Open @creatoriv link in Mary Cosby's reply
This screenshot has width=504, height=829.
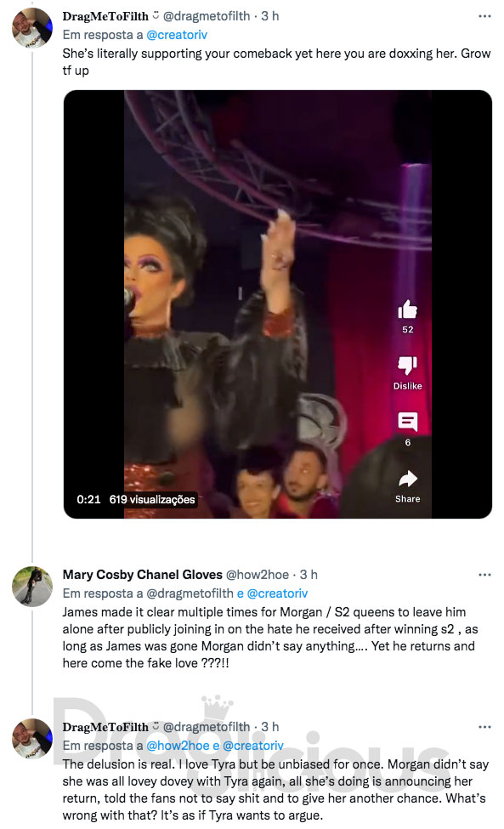pyautogui.click(x=277, y=593)
